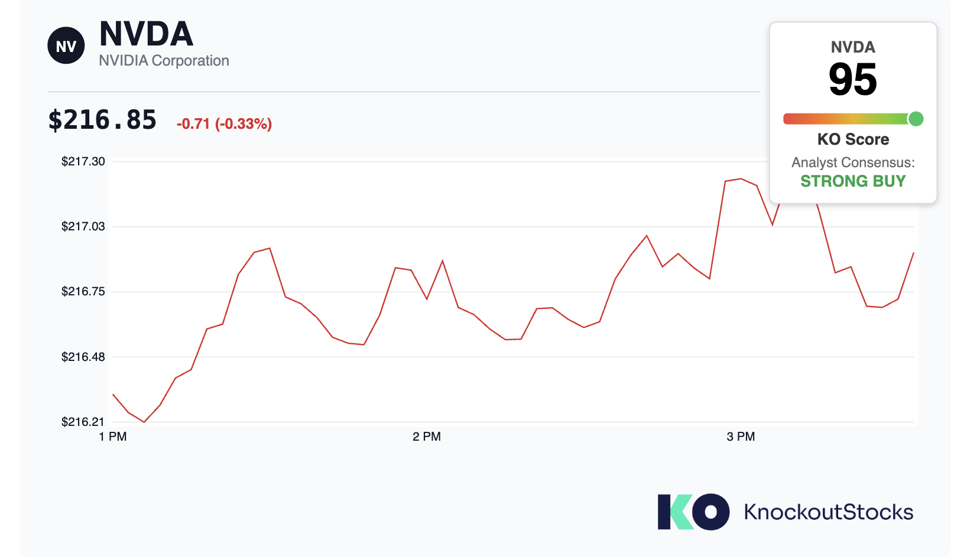980x560 pixels.
Task: Select the NVDA ticker heading
Action: pyautogui.click(x=146, y=34)
